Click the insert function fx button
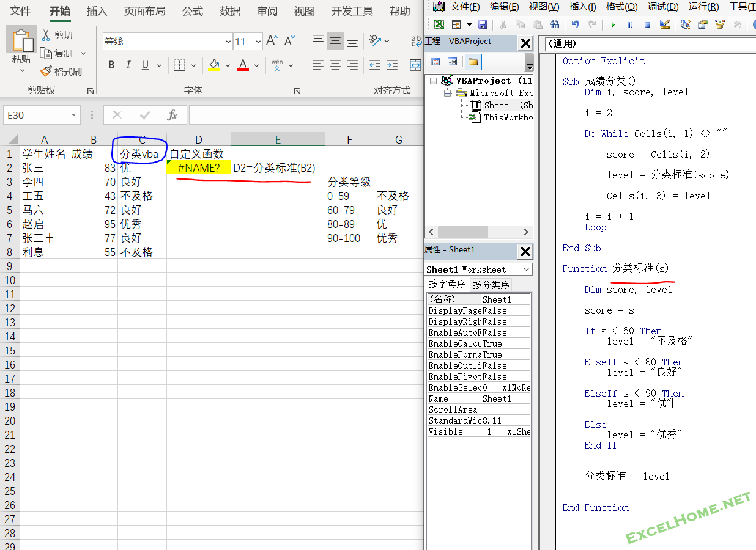This screenshot has width=756, height=550. coord(172,115)
